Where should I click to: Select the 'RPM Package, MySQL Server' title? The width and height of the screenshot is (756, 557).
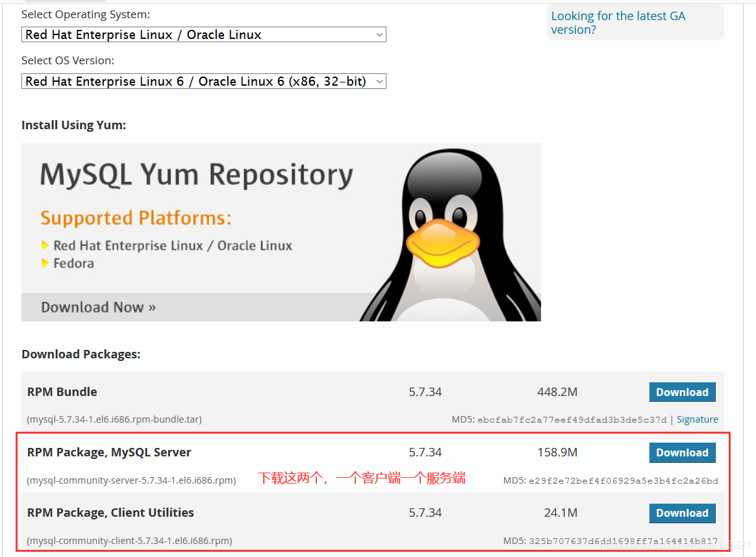point(109,452)
